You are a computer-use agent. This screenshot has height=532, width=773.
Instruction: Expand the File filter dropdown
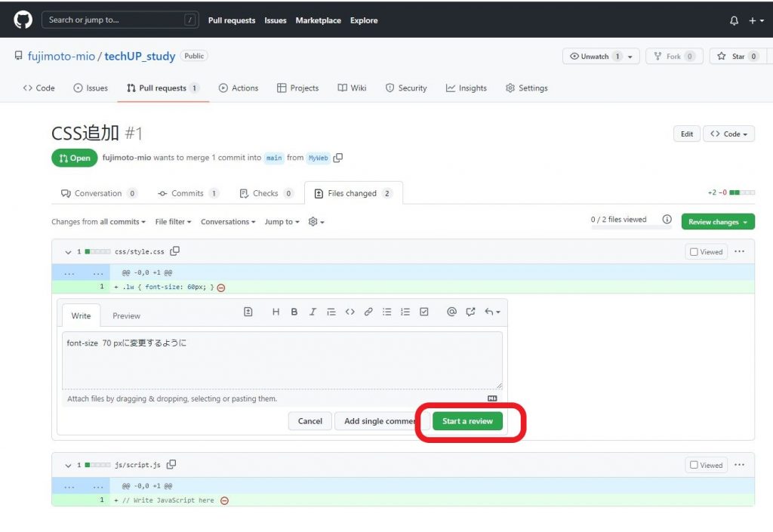click(173, 222)
